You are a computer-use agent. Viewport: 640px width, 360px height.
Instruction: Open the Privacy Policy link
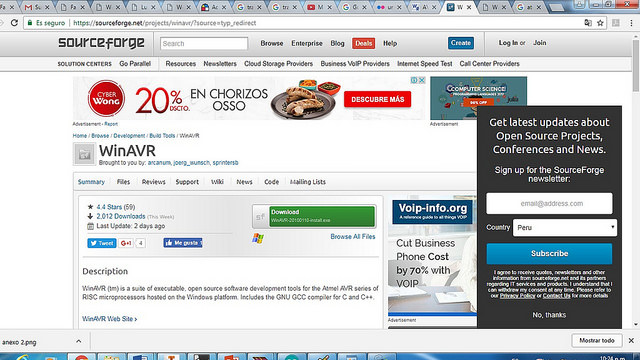click(x=517, y=296)
